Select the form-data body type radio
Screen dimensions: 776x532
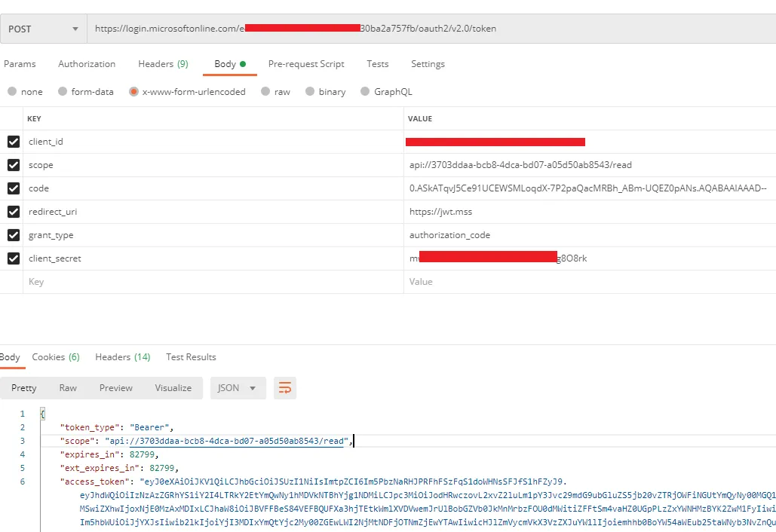pos(63,91)
